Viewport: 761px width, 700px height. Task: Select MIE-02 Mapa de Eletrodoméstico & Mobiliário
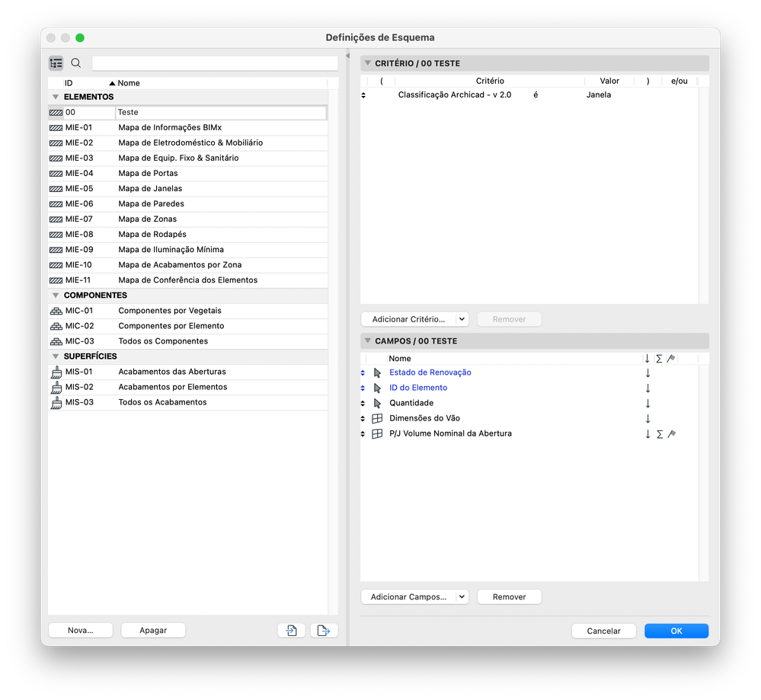click(x=188, y=143)
